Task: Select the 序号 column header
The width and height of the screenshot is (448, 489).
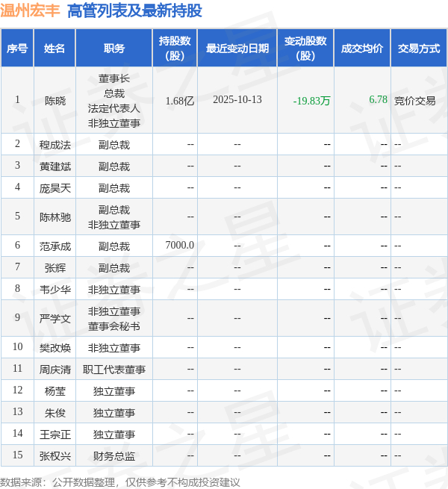Action: (x=17, y=49)
